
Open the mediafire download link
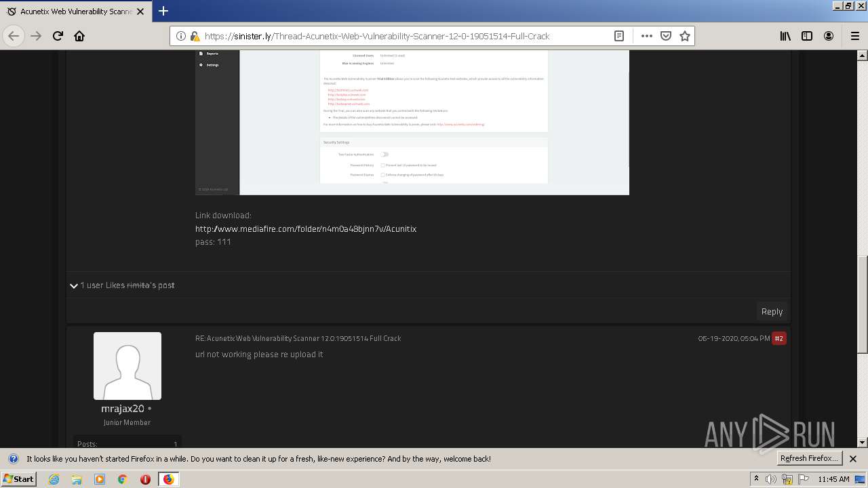point(306,229)
